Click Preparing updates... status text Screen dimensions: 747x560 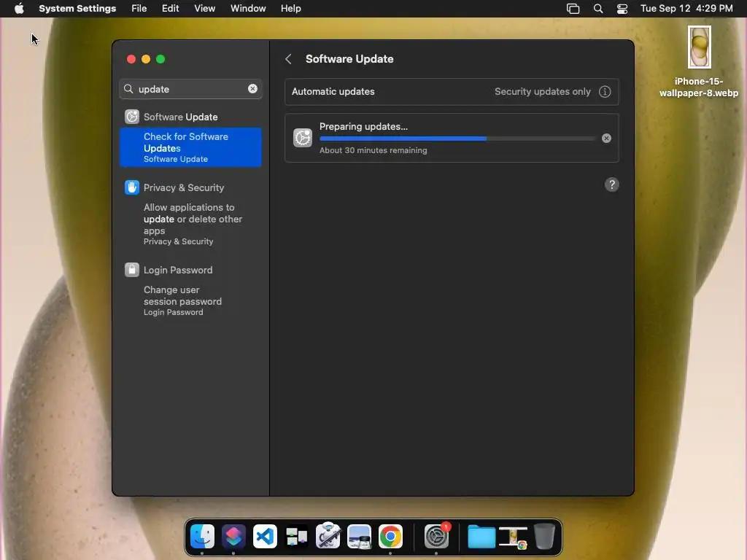(x=363, y=127)
